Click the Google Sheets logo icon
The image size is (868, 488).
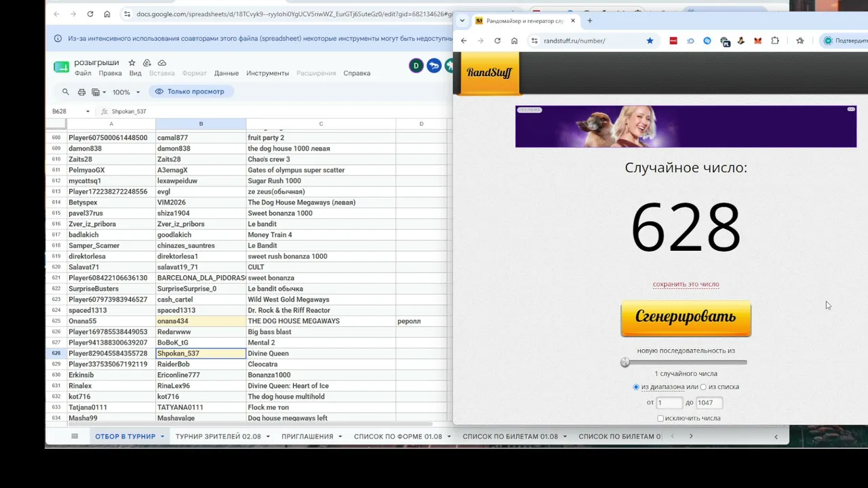[x=61, y=67]
